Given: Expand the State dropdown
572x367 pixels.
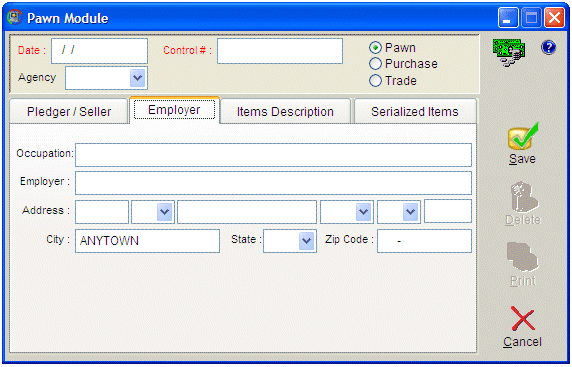Looking at the screenshot, I should click(x=306, y=241).
